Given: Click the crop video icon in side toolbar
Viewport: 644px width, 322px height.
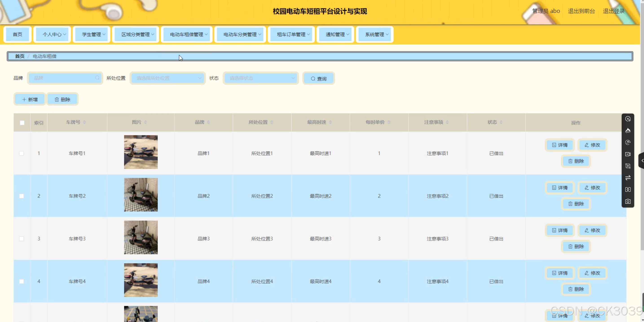Looking at the screenshot, I should (628, 166).
